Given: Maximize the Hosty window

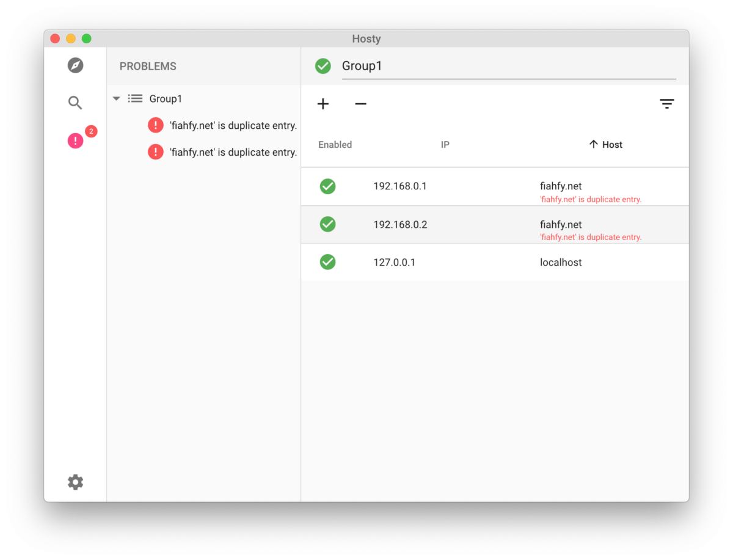Looking at the screenshot, I should pyautogui.click(x=87, y=38).
